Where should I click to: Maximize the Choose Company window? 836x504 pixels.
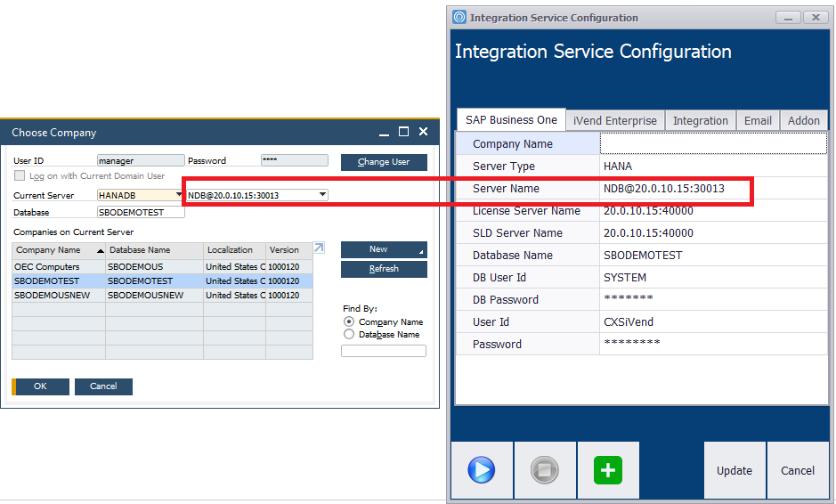(403, 132)
